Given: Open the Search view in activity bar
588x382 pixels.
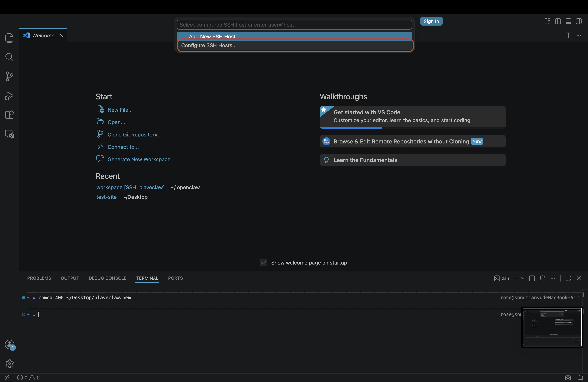Looking at the screenshot, I should [9, 57].
